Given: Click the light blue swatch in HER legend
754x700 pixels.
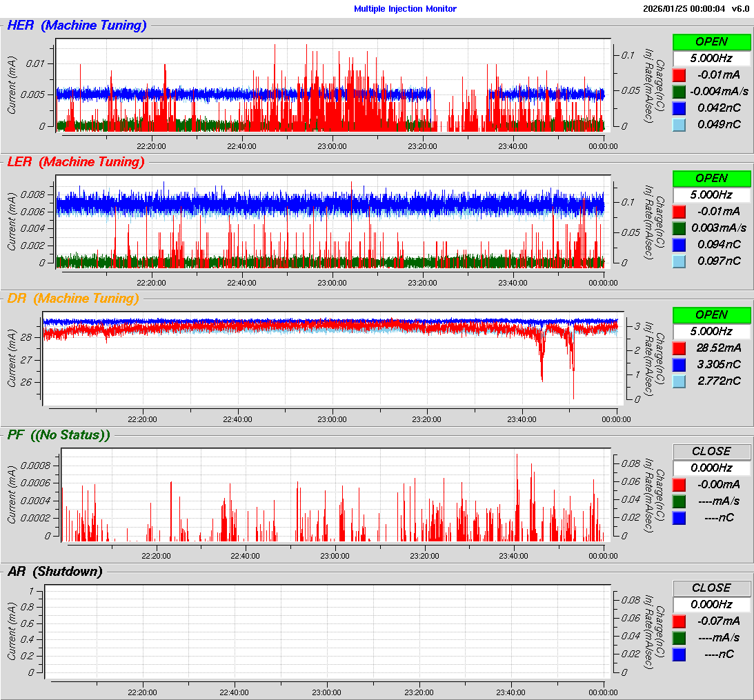Looking at the screenshot, I should [679, 124].
